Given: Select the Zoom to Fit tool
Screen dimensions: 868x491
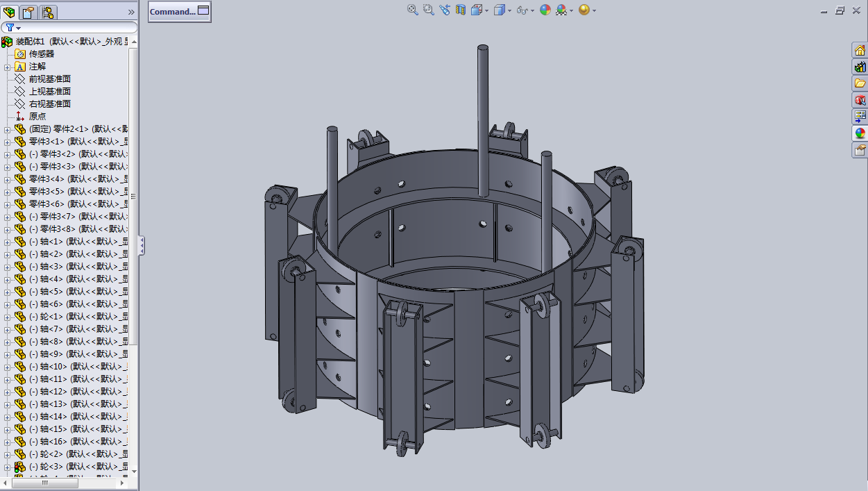Looking at the screenshot, I should (413, 10).
